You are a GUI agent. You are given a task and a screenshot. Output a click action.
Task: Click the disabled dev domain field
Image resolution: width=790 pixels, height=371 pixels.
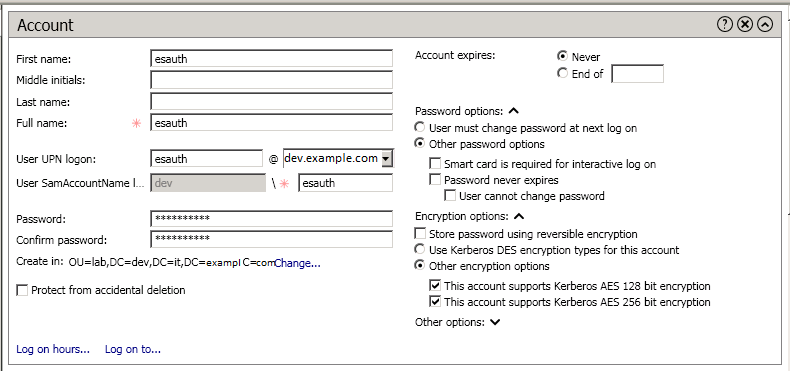[x=208, y=183]
